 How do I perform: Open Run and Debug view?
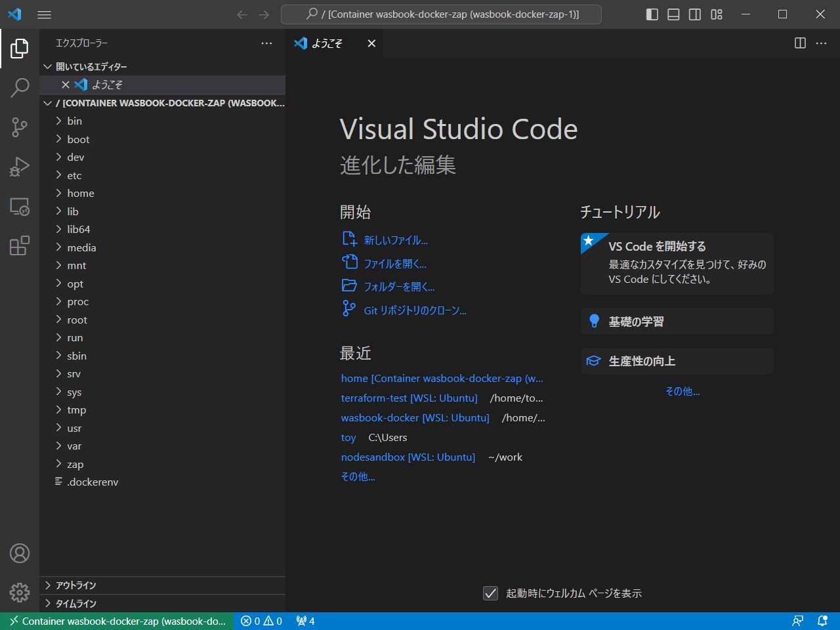click(x=20, y=167)
